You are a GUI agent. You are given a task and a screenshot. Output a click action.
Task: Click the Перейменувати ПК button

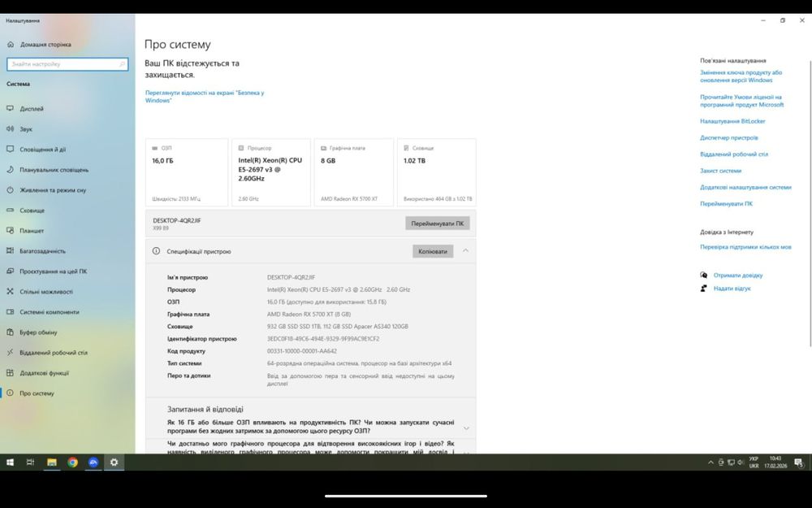[438, 224]
